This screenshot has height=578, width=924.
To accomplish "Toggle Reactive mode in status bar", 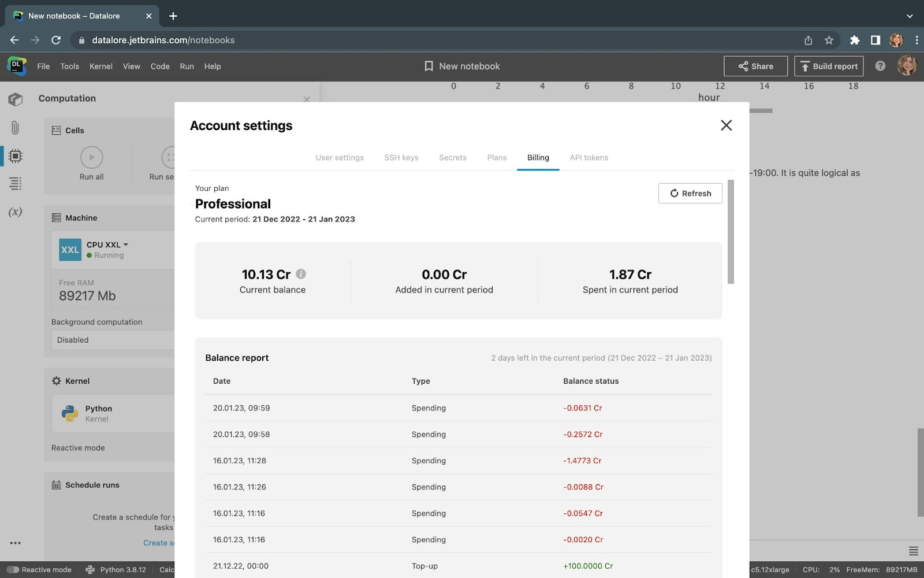I will point(13,570).
